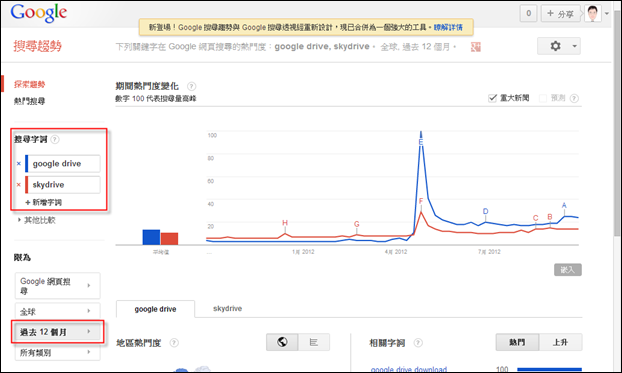Remove the skydrive search term
Image resolution: width=622 pixels, height=373 pixels.
coord(19,185)
